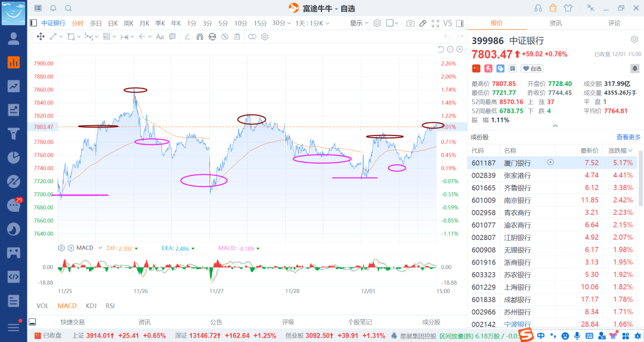644x342 pixels.
Task: Toggle the right side panel visibility icon
Action: tap(460, 23)
